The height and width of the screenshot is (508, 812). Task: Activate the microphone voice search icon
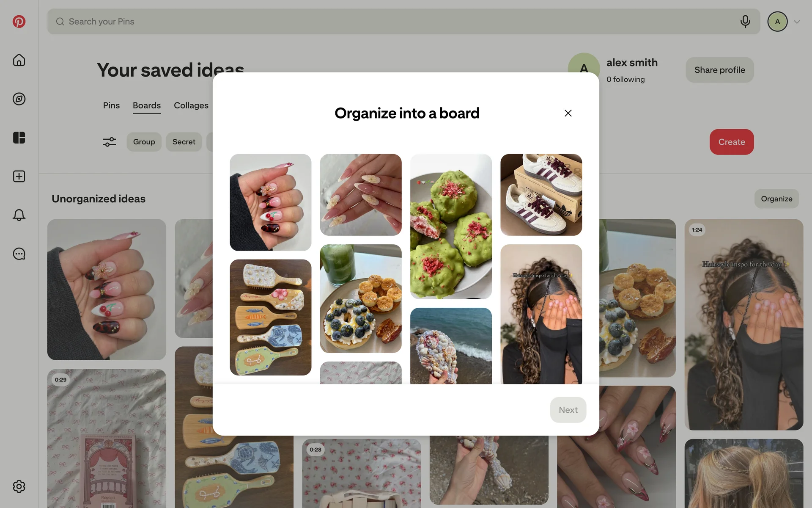tap(745, 22)
